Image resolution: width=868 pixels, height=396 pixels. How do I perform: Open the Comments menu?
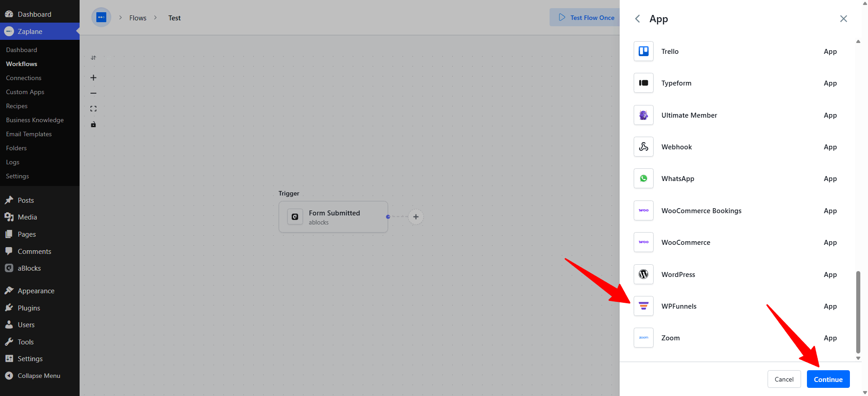[x=40, y=251]
